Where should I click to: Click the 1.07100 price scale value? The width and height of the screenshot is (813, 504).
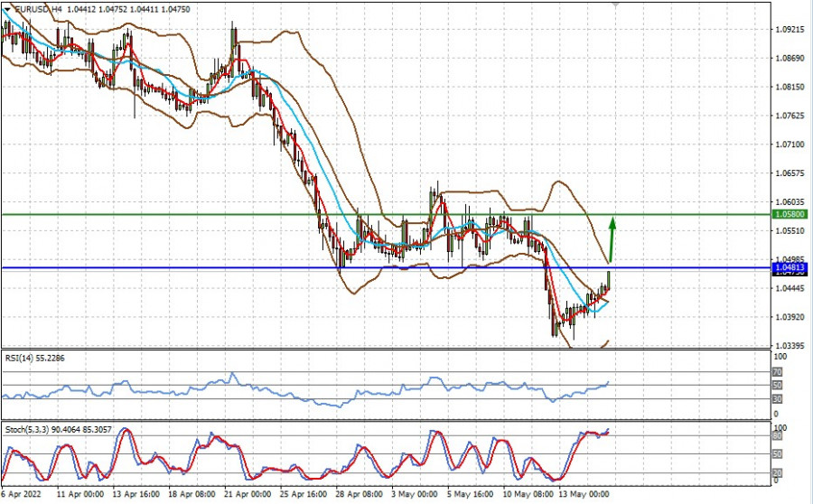coord(790,144)
